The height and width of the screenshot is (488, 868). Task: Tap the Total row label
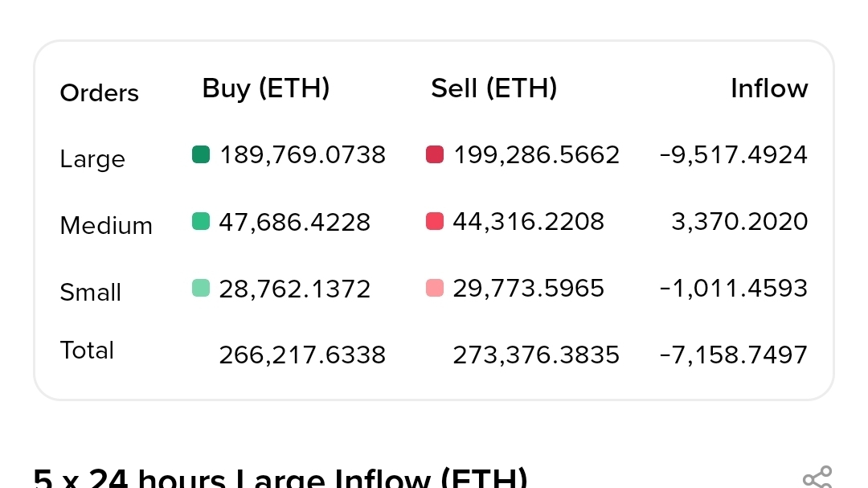tap(87, 351)
